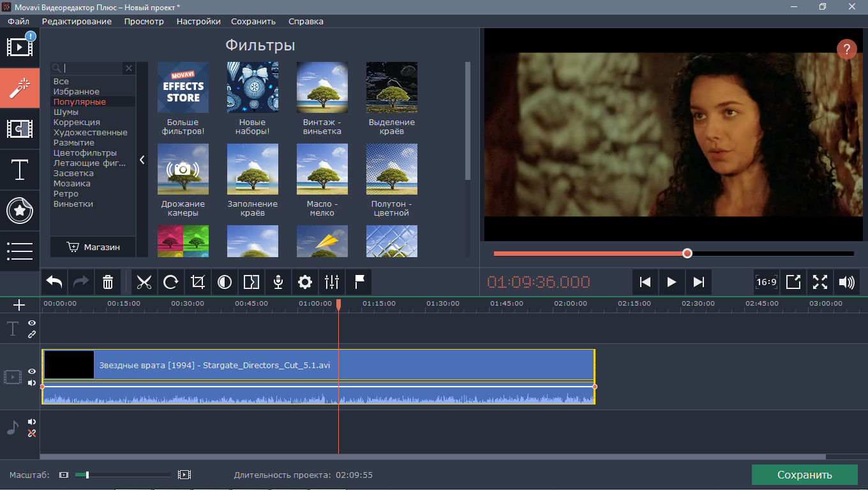The height and width of the screenshot is (490, 868).
Task: Open the media import tab icon
Action: point(20,47)
